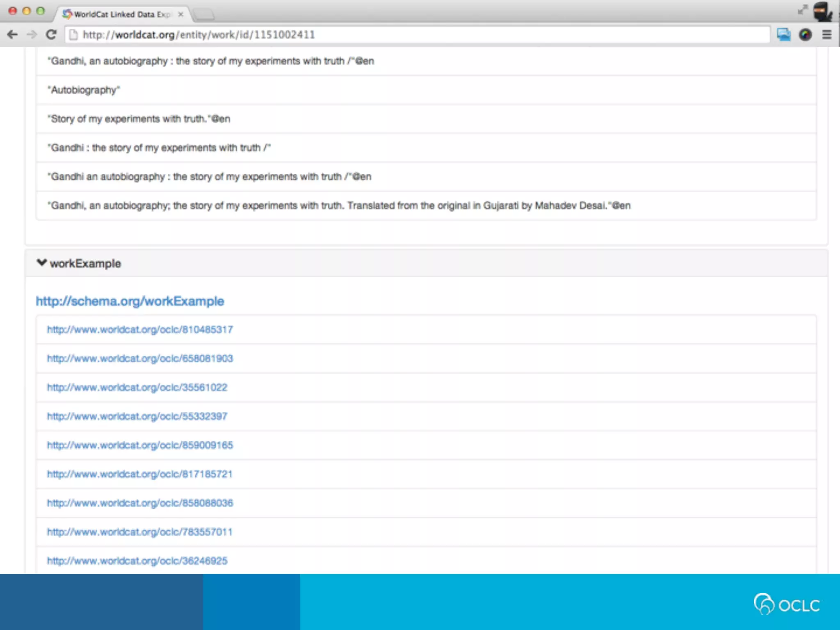Collapse the workExample section chevron
Screen dimensions: 840x630
click(41, 262)
